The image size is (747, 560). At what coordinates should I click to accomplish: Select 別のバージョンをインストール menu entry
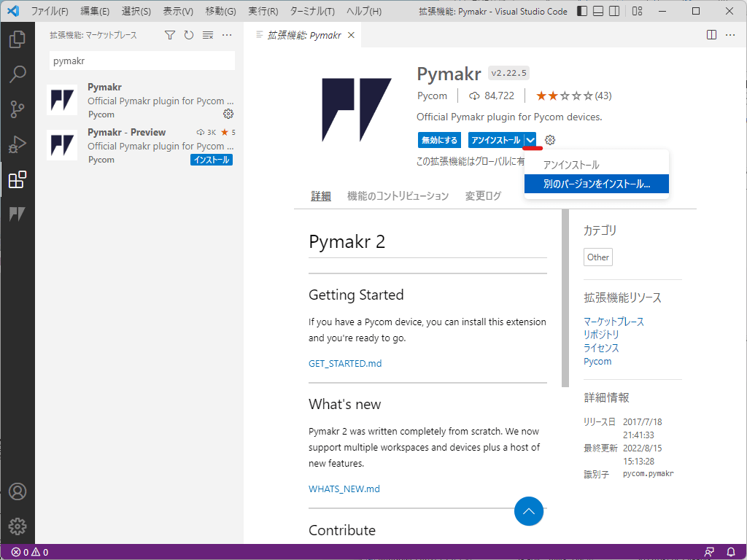597,184
